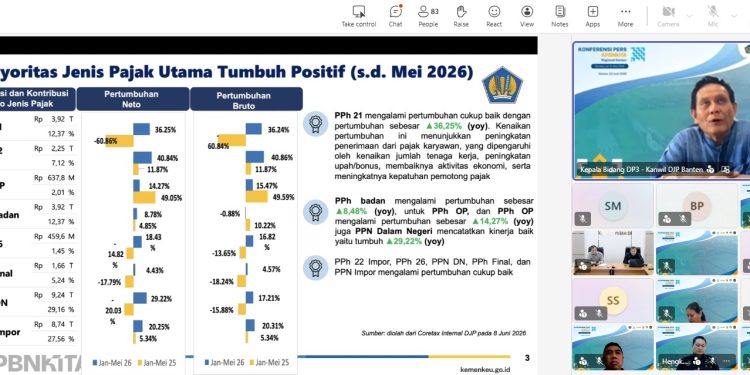Viewport: 750px width, 375px height.
Task: Click the -60.86% label in the Neto chart
Action: click(106, 141)
